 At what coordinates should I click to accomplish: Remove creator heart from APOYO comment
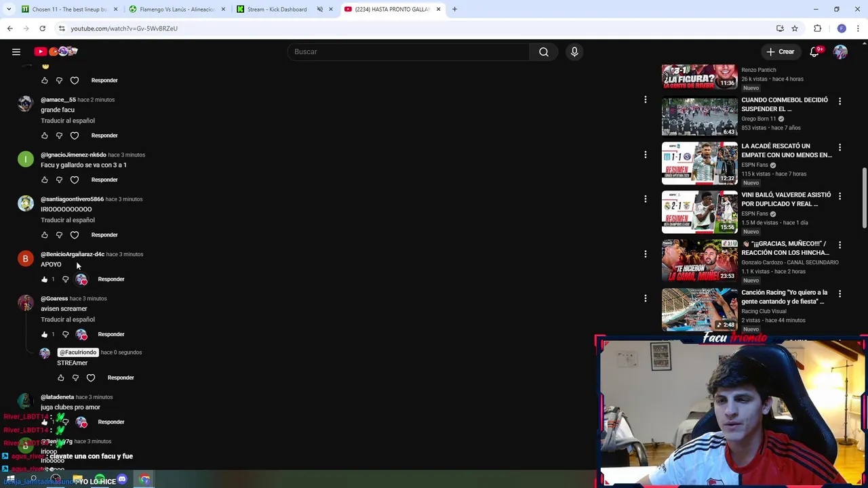coord(81,279)
